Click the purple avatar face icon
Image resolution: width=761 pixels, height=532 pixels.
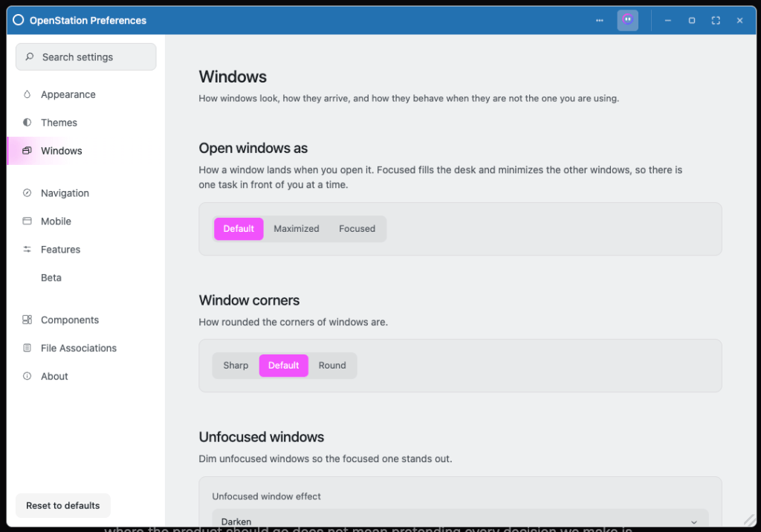(627, 20)
